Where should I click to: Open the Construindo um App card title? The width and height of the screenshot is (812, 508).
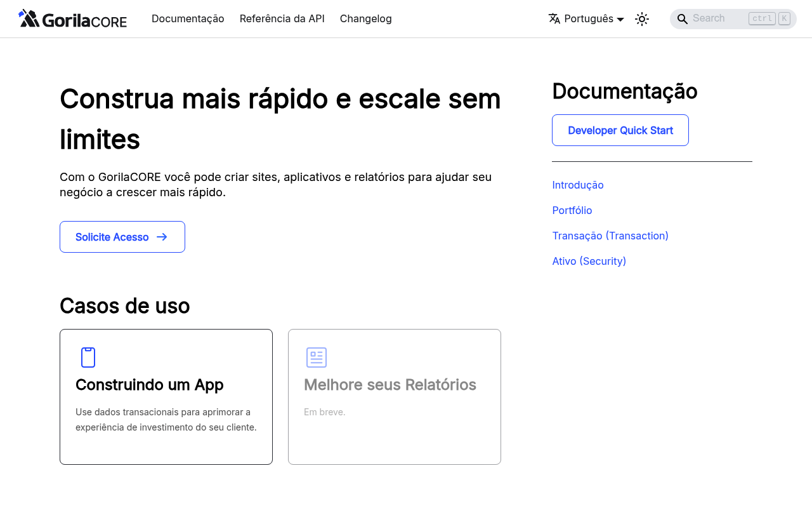coord(150,385)
